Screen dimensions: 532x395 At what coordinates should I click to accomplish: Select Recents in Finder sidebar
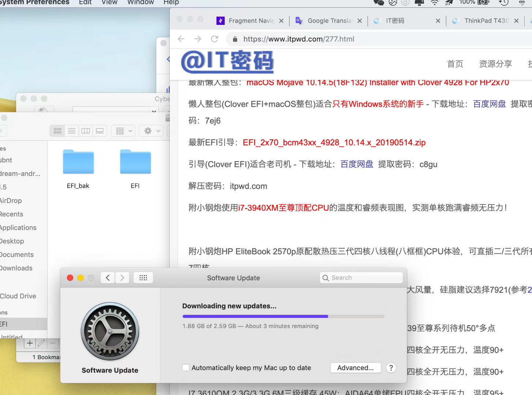(x=11, y=214)
